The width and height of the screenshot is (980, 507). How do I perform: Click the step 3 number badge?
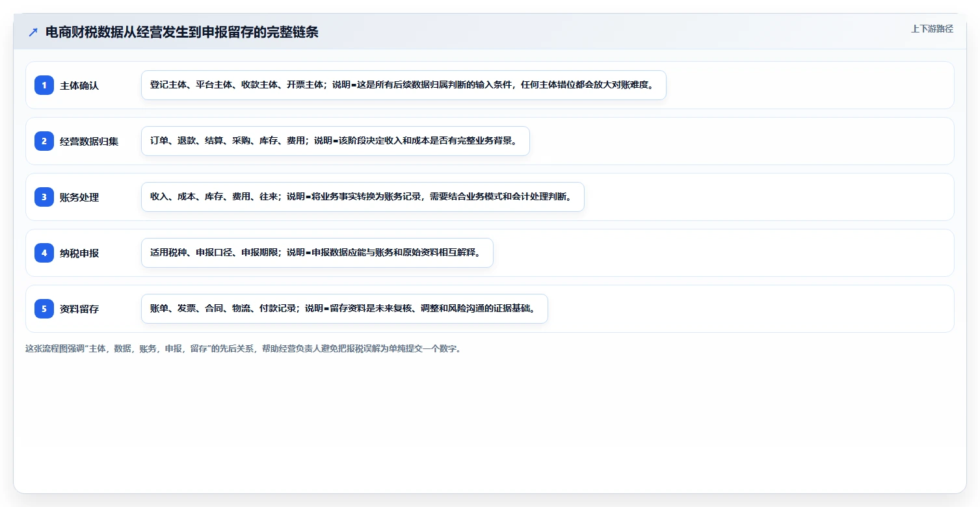(x=44, y=196)
